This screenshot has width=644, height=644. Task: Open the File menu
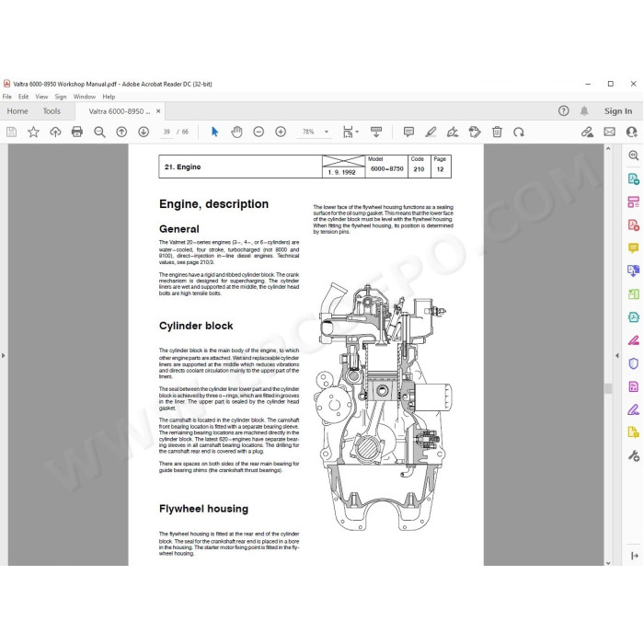click(x=7, y=97)
